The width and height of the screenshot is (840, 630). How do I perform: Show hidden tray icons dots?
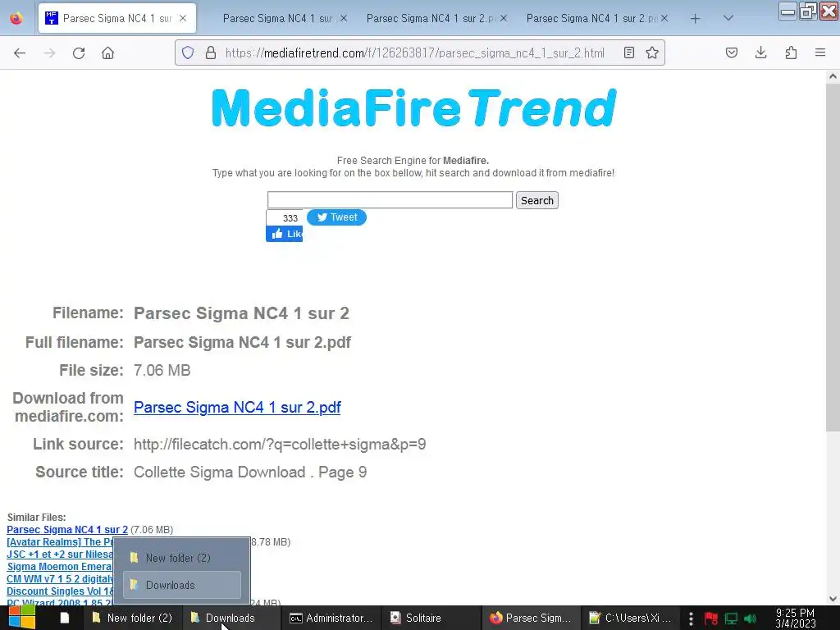point(691,619)
